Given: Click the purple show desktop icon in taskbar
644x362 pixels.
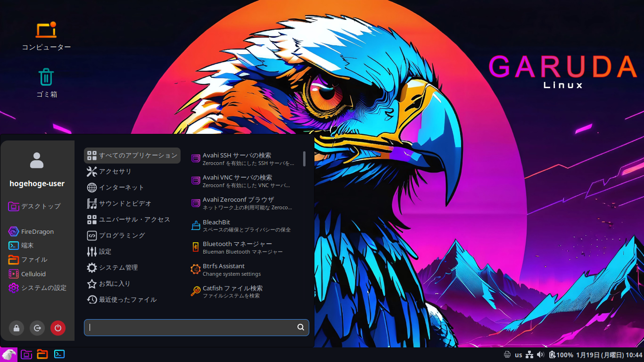Looking at the screenshot, I should tap(26, 354).
